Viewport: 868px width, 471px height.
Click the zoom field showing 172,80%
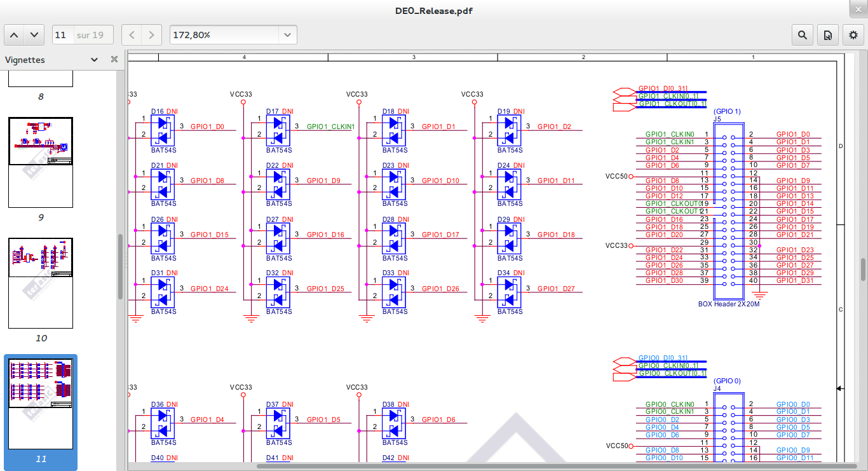pyautogui.click(x=224, y=35)
